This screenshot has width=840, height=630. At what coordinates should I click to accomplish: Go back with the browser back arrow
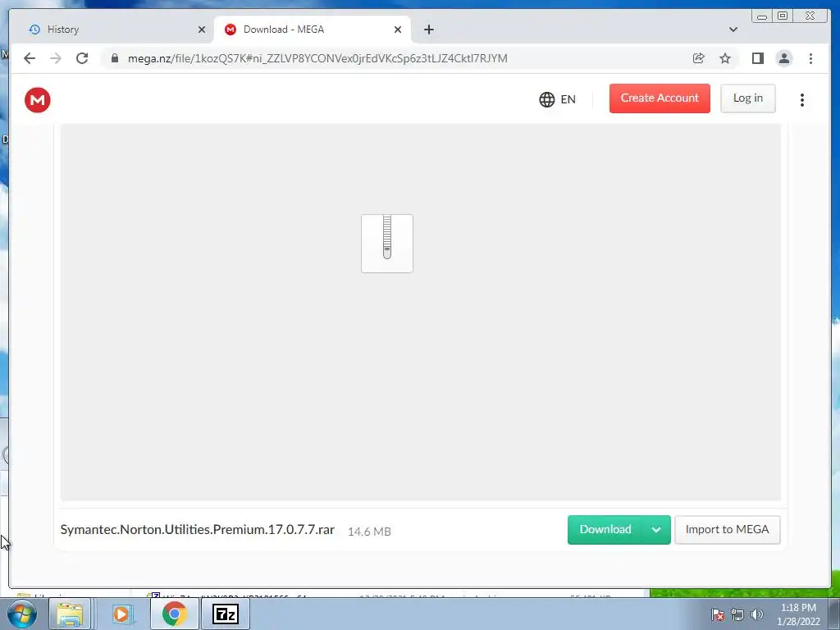[x=30, y=58]
